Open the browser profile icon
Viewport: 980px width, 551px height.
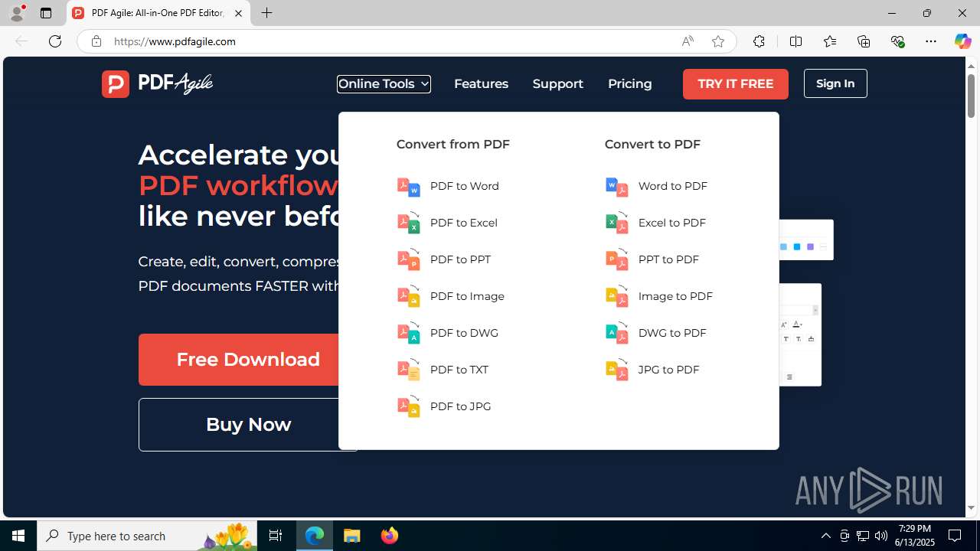click(17, 13)
